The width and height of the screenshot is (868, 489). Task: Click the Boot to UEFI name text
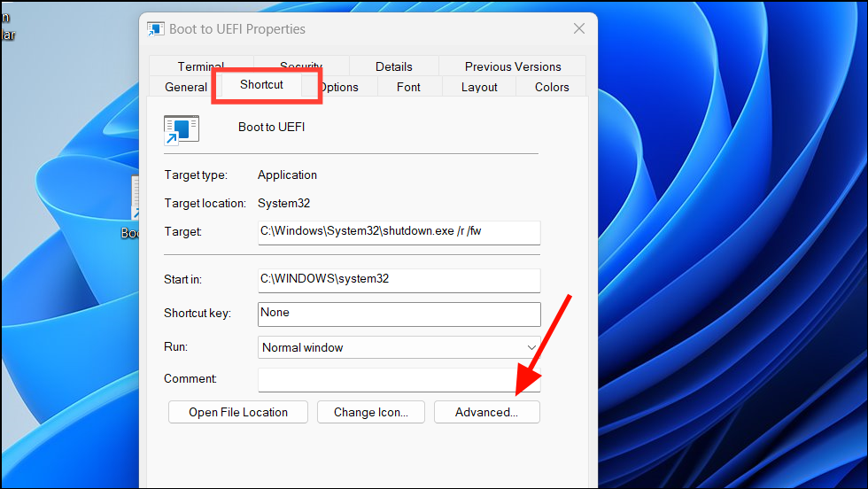(271, 127)
